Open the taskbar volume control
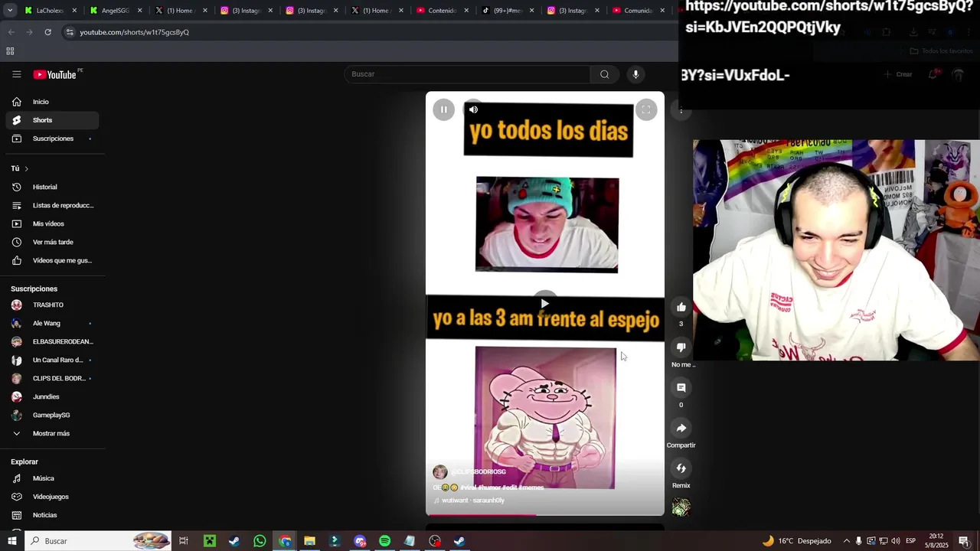980x551 pixels. tap(895, 541)
